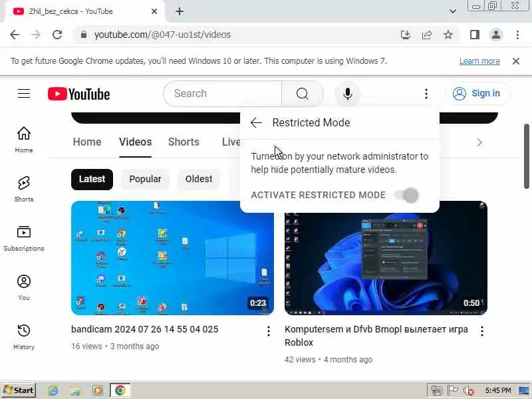The image size is (532, 399).
Task: Reload the page
Action: pyautogui.click(x=57, y=35)
